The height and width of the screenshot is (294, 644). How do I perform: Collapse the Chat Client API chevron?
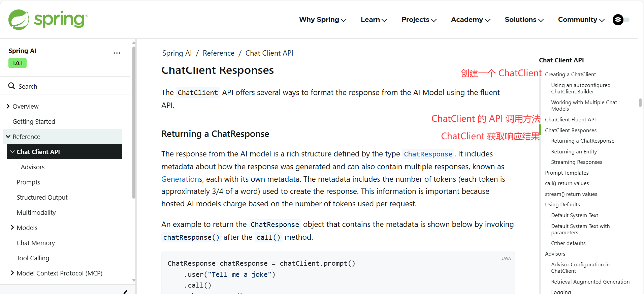pyautogui.click(x=12, y=152)
